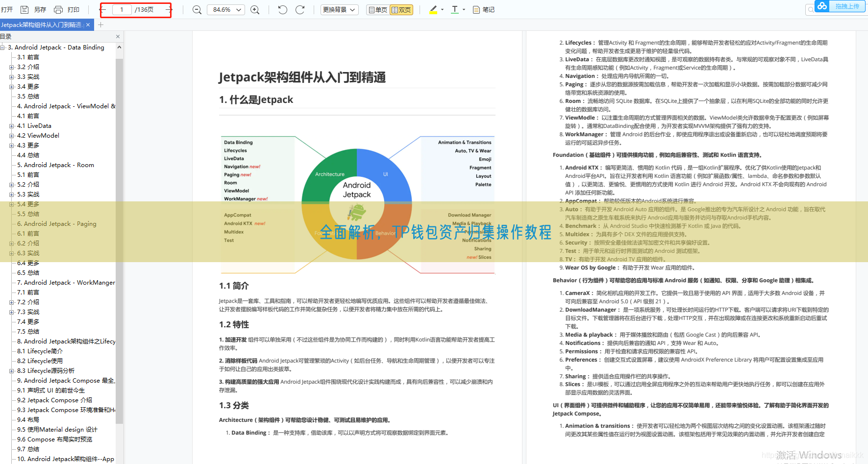Expand the 4.3 更多 tree node
Screen dimensions: 868x464
coord(11,146)
